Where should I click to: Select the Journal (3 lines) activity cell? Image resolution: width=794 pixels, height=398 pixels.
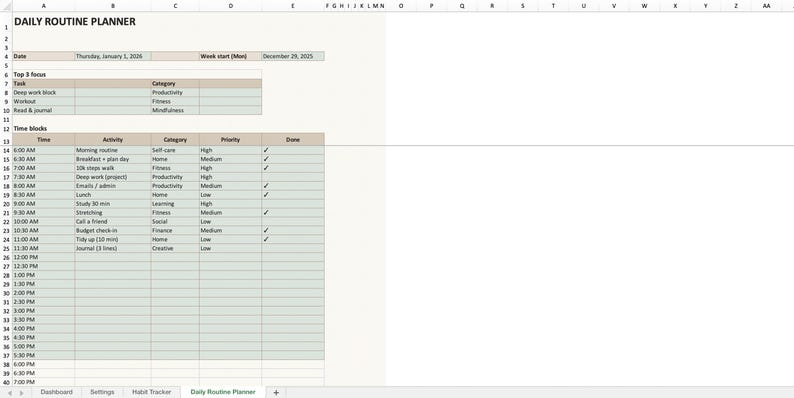click(x=112, y=248)
